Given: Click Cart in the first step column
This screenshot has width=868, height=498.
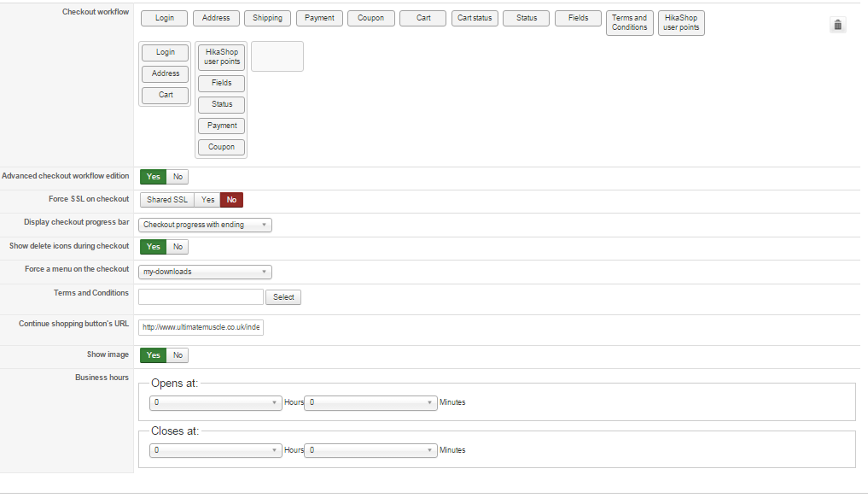Looking at the screenshot, I should (x=165, y=96).
